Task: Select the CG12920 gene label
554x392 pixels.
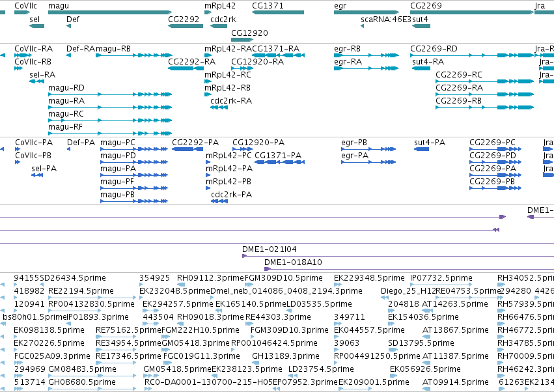Action: 249,33
